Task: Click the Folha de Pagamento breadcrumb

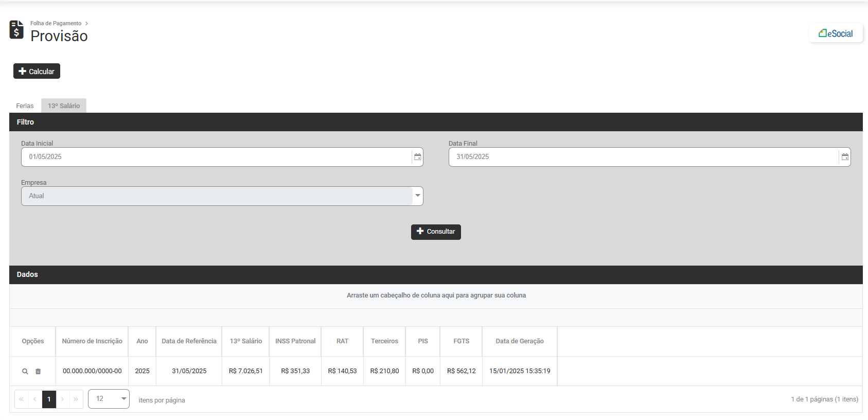Action: [56, 23]
